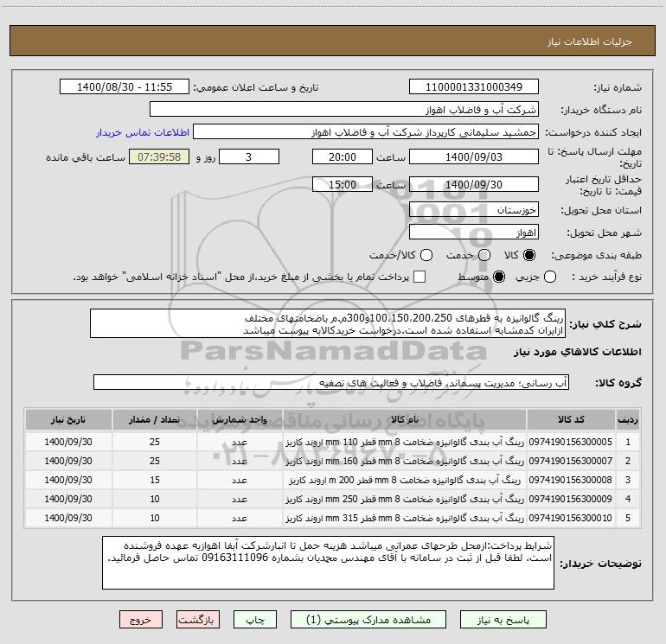The image size is (666, 644).
Task: Select the کالا radio button
Action: [x=529, y=255]
